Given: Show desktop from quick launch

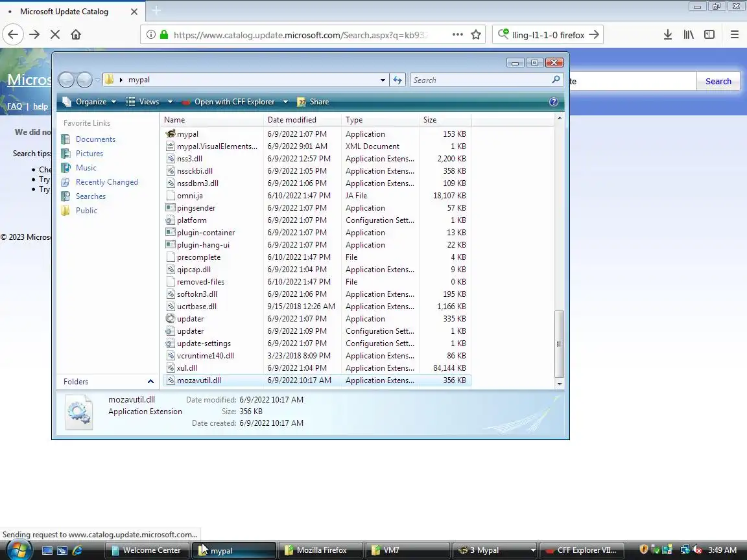Looking at the screenshot, I should (47, 550).
